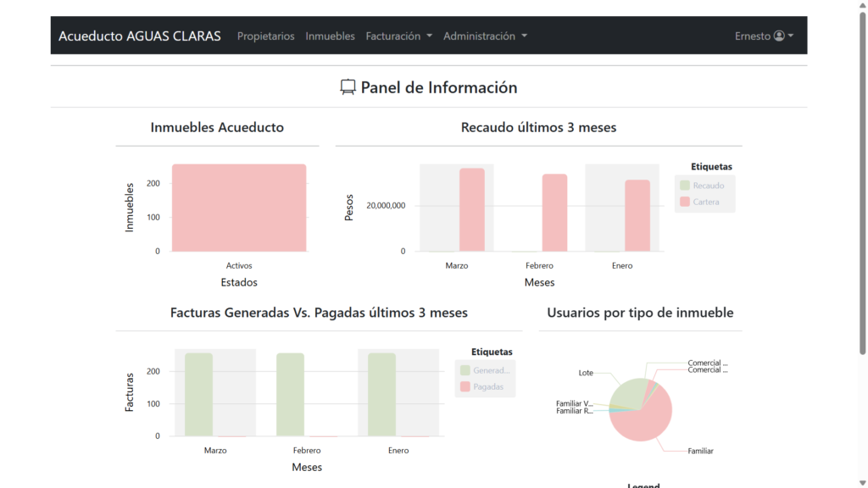The height and width of the screenshot is (488, 868).
Task: Click the Activos bar in Inmuebles Acueducto chart
Action: click(x=239, y=208)
